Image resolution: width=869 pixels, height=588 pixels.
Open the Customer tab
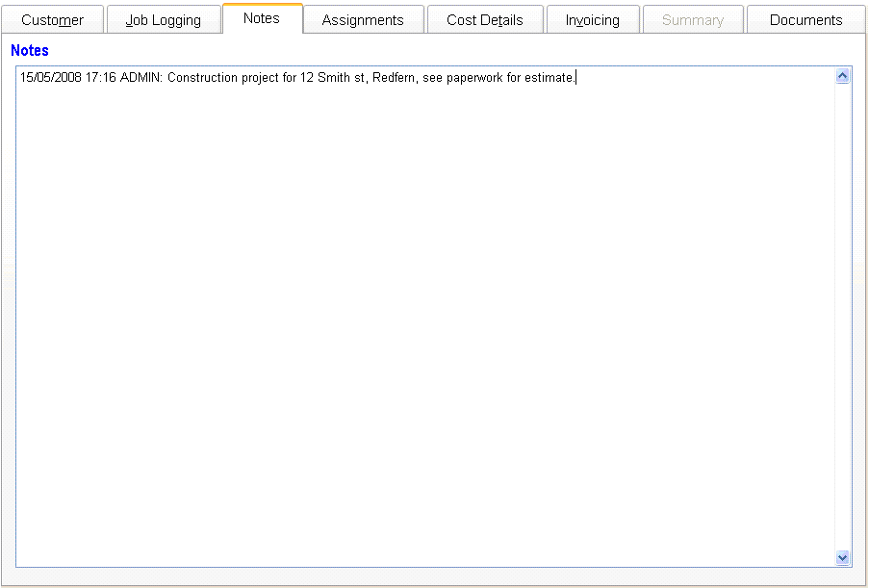(x=52, y=20)
